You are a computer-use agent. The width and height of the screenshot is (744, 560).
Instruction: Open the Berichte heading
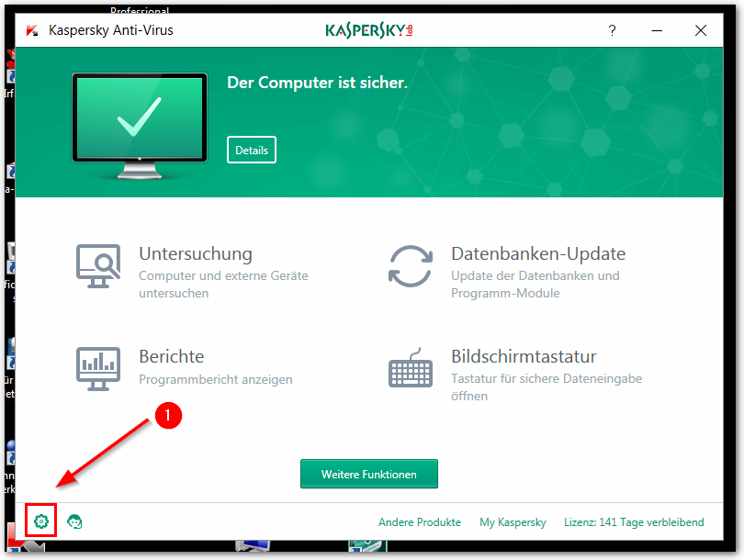tap(171, 356)
